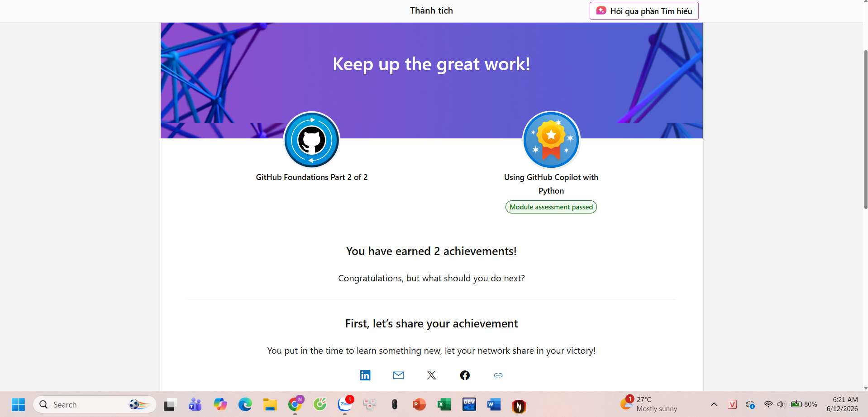Launch Microsoft Teams from the taskbar

(x=195, y=404)
